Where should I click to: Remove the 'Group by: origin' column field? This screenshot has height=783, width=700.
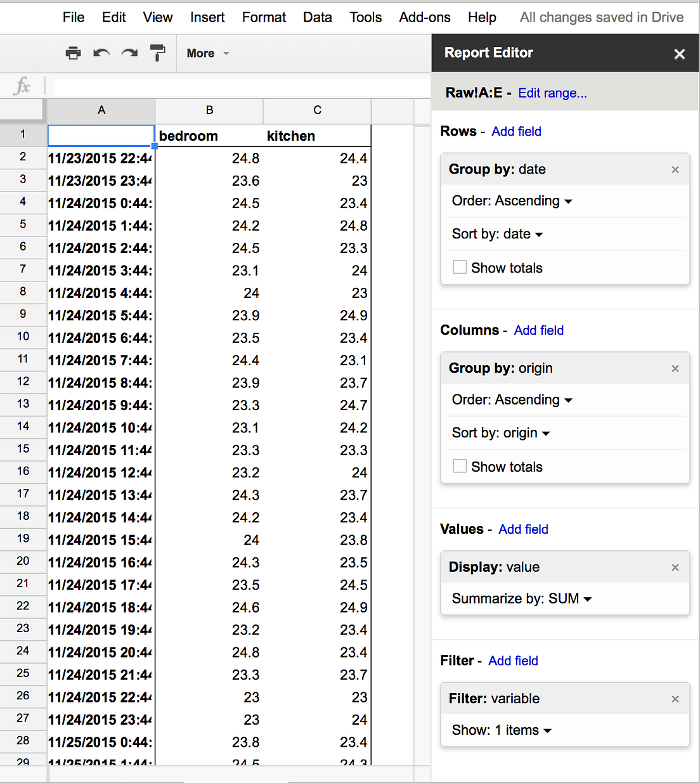point(675,368)
